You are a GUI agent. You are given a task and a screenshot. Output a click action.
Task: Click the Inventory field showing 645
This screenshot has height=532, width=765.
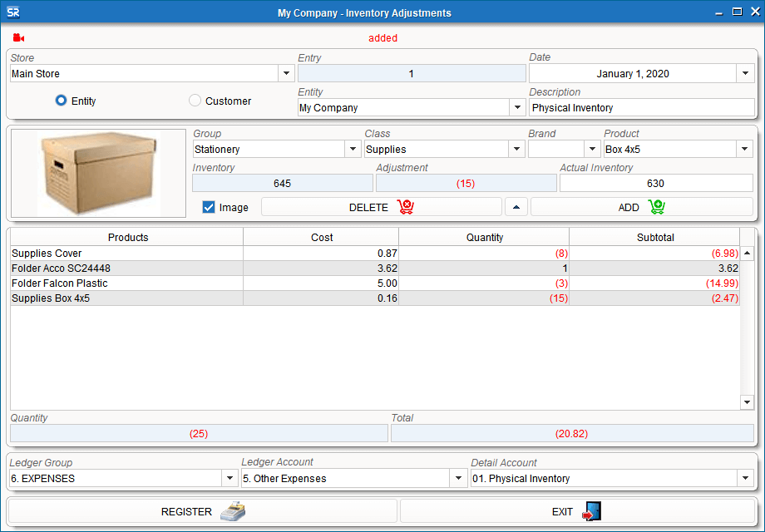pyautogui.click(x=283, y=184)
